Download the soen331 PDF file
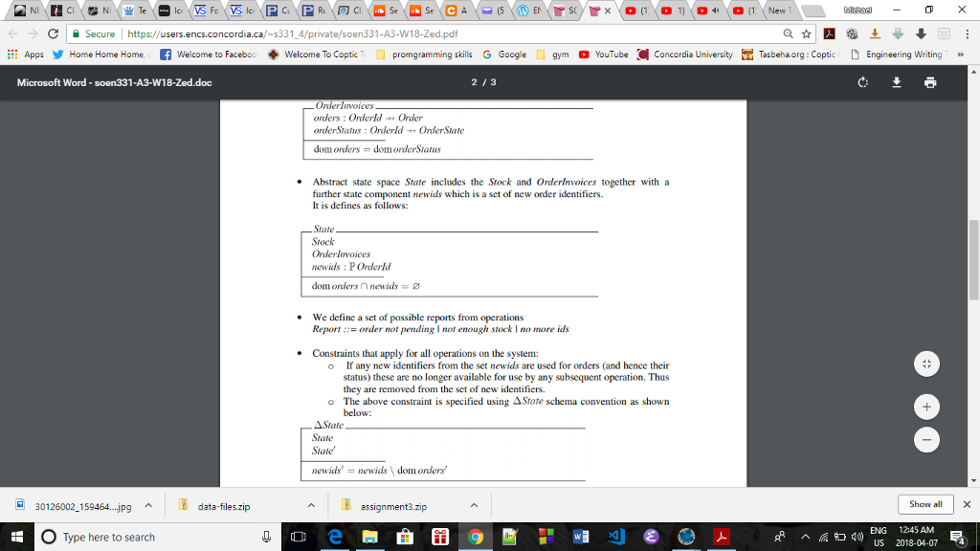Screen dimensions: 980x551 click(897, 83)
